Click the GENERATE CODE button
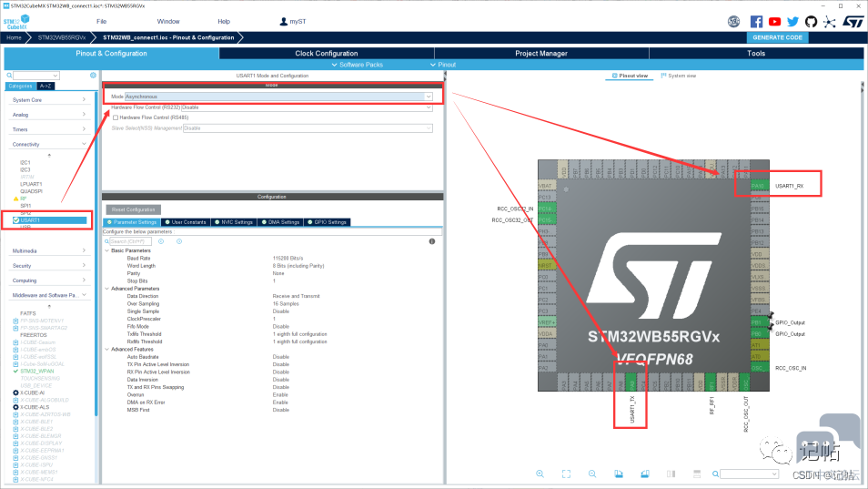The image size is (868, 489). point(777,37)
